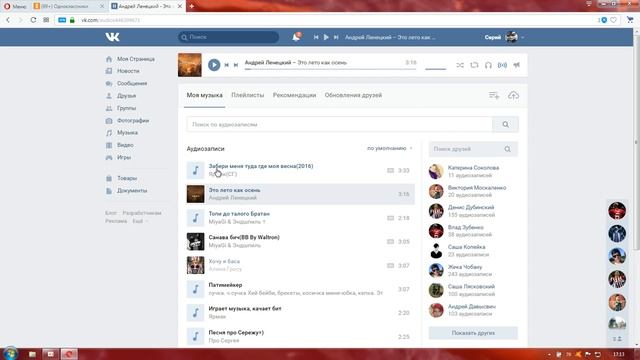Switch to Моя музыка tab
640x360 pixels.
(204, 95)
